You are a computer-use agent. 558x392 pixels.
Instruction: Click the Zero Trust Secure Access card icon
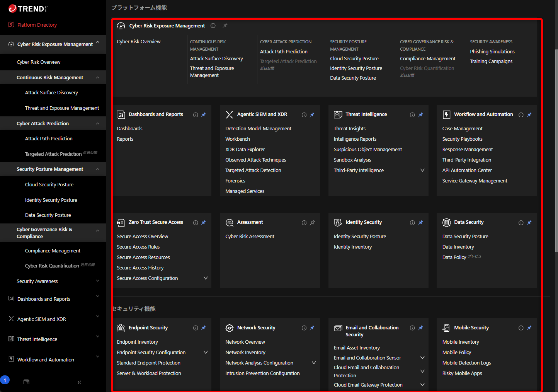click(x=121, y=222)
